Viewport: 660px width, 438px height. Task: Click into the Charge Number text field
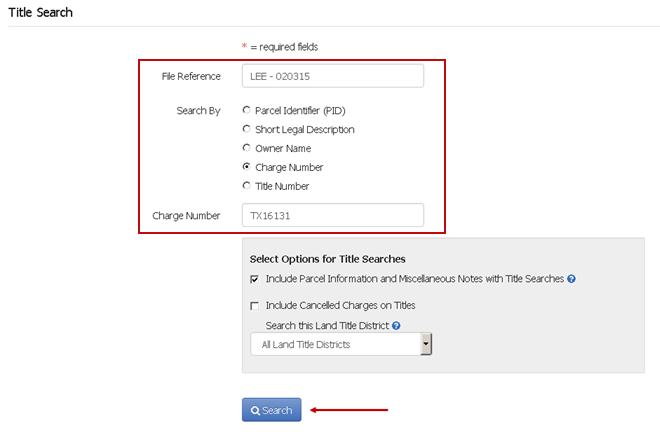click(333, 215)
